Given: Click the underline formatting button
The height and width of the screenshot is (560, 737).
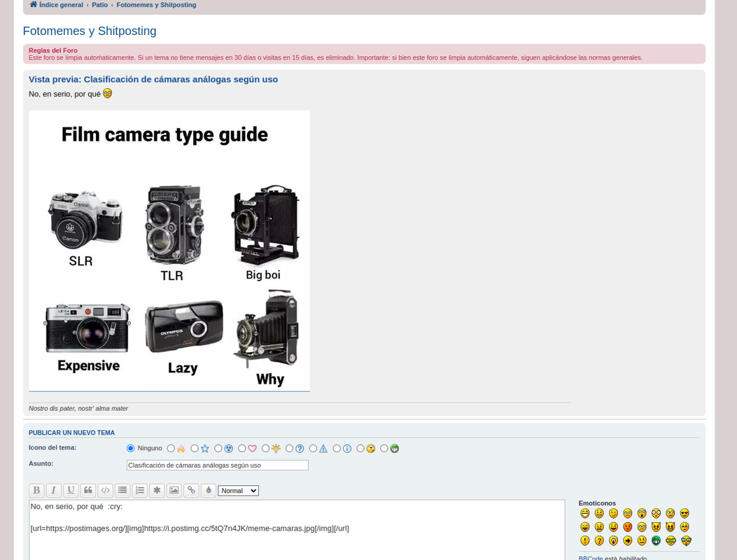Looking at the screenshot, I should point(71,491).
